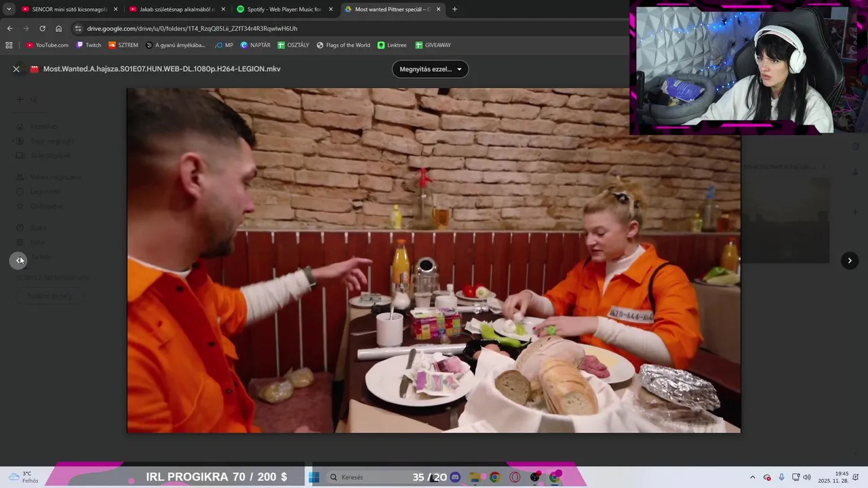Open the SZTREM bookmark
This screenshot has height=488, width=868.
[x=123, y=45]
